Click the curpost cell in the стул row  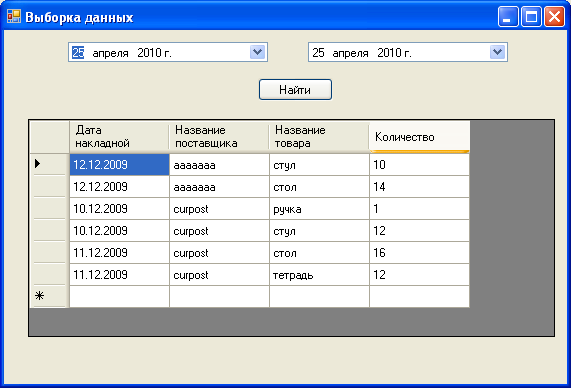tap(219, 231)
